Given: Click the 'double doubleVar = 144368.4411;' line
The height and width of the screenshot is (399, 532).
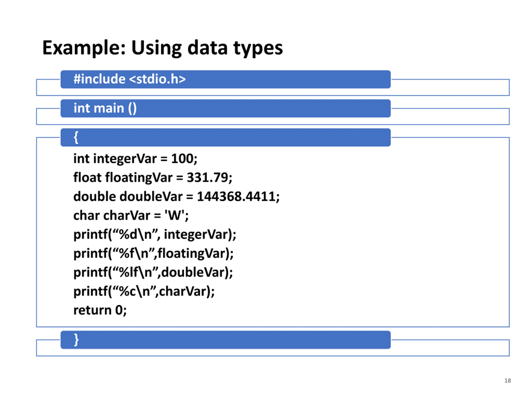Looking at the screenshot, I should (176, 197).
